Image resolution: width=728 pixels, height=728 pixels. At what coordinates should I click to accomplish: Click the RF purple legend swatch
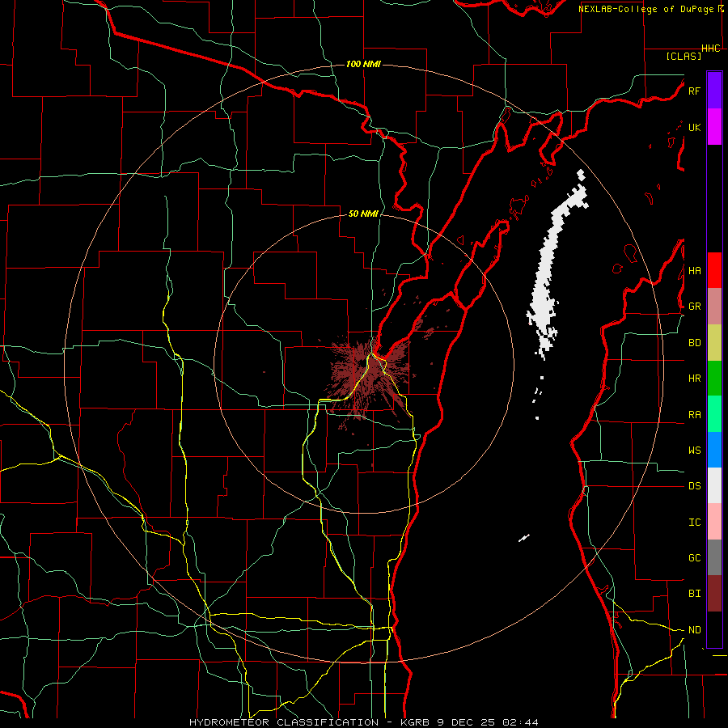coord(714,91)
